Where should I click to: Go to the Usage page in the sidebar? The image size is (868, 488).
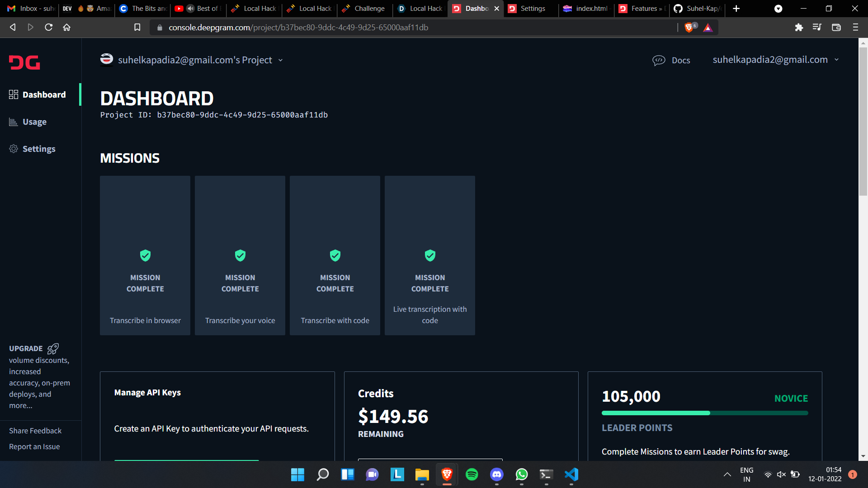34,122
